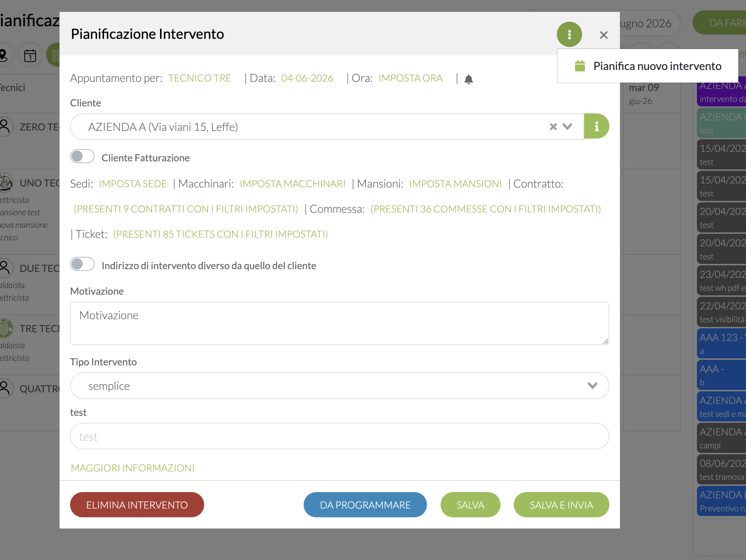Click IMPOSTA MACCHINARI link
The width and height of the screenshot is (746, 560).
tap(292, 184)
